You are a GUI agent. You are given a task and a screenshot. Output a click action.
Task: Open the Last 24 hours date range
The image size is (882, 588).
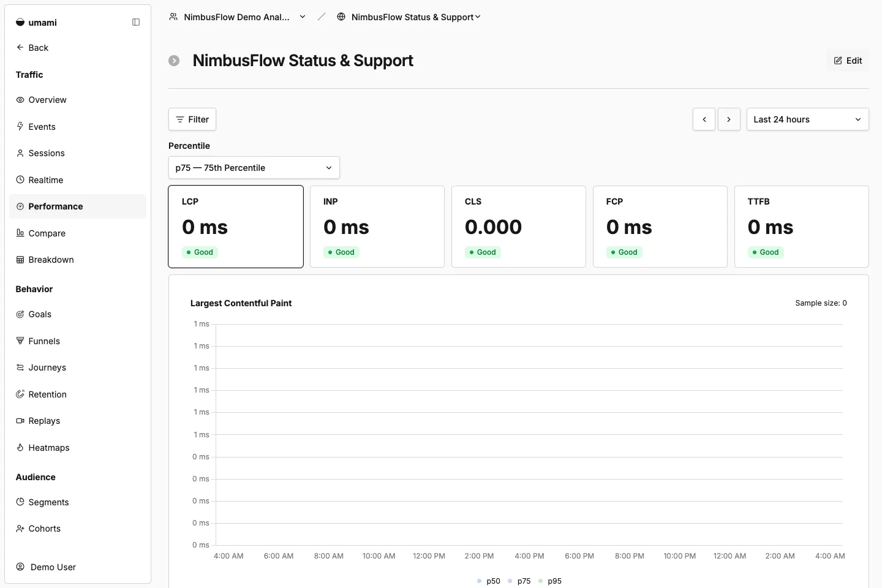click(x=807, y=119)
